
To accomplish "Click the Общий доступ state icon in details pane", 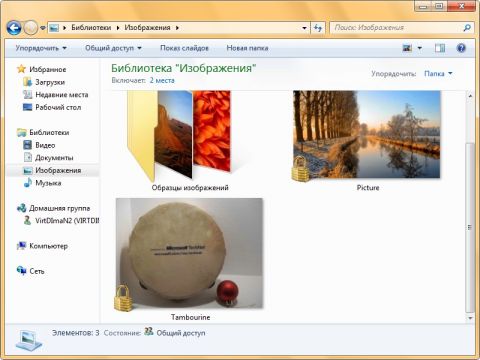I will (x=149, y=332).
